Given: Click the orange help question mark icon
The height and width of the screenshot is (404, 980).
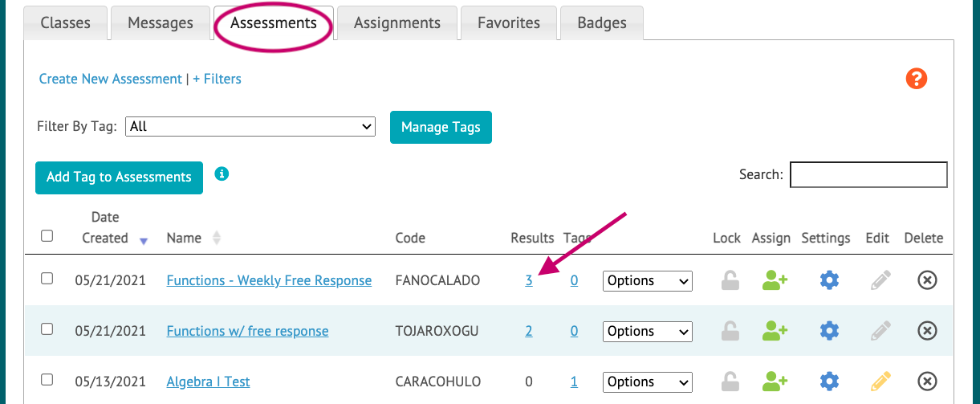Looking at the screenshot, I should pos(916,79).
